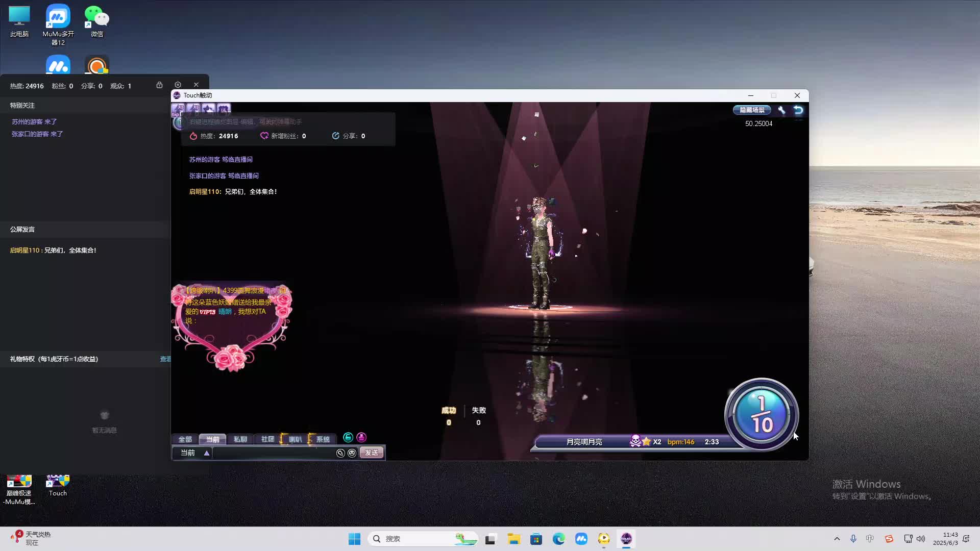The height and width of the screenshot is (551, 980).
Task: Click the Exp X2 buff icon
Action: 178,109
